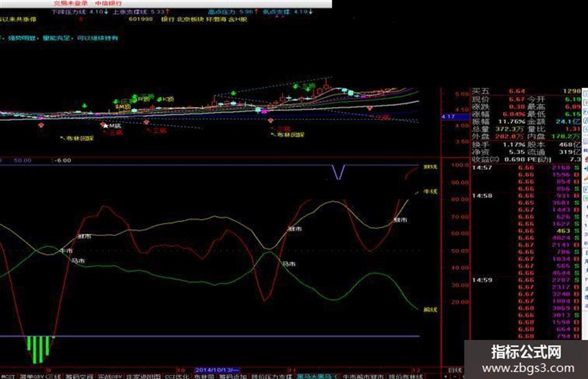The width and height of the screenshot is (588, 379).
Task: Switch to the 现价布林线 tab
Action: (x=406, y=376)
